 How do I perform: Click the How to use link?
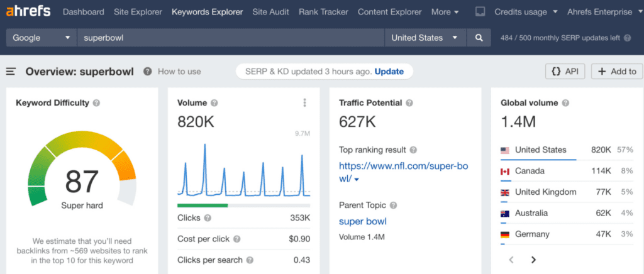(x=179, y=72)
